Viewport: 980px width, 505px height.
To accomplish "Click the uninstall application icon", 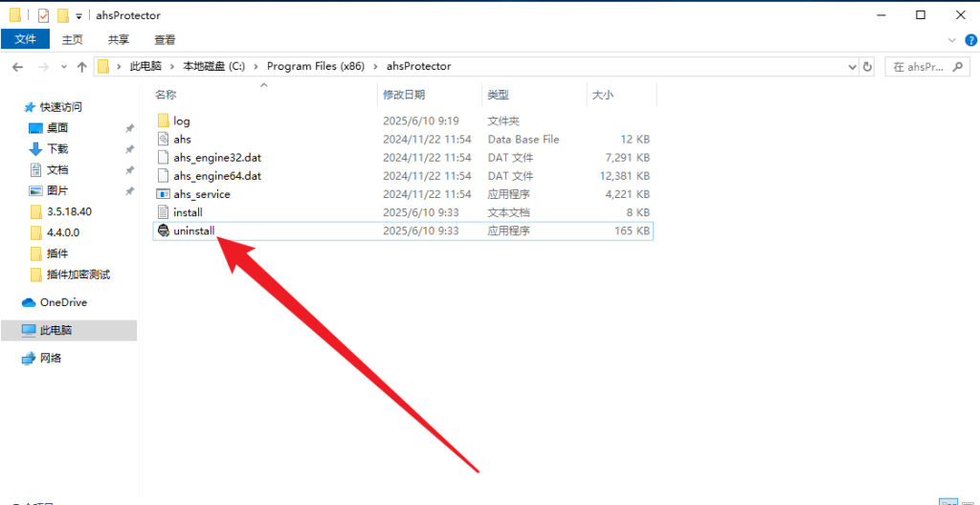I will (163, 231).
